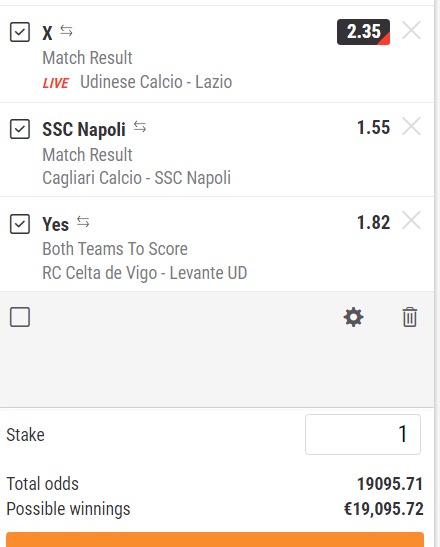440x547 pixels.
Task: Click swap arrows next to X selection
Action: point(66,31)
